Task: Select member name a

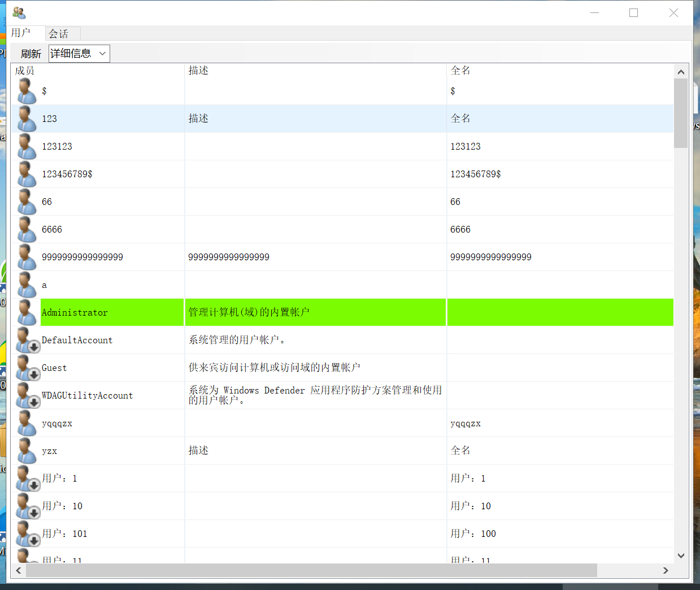Action: (x=45, y=285)
